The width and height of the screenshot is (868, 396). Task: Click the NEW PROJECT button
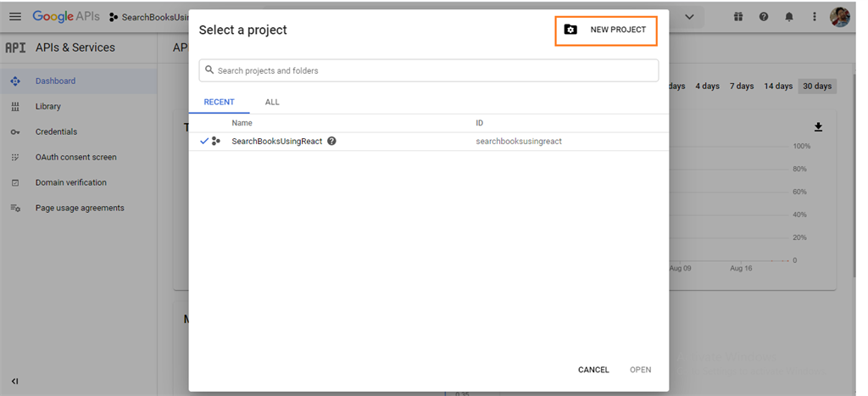tap(606, 30)
